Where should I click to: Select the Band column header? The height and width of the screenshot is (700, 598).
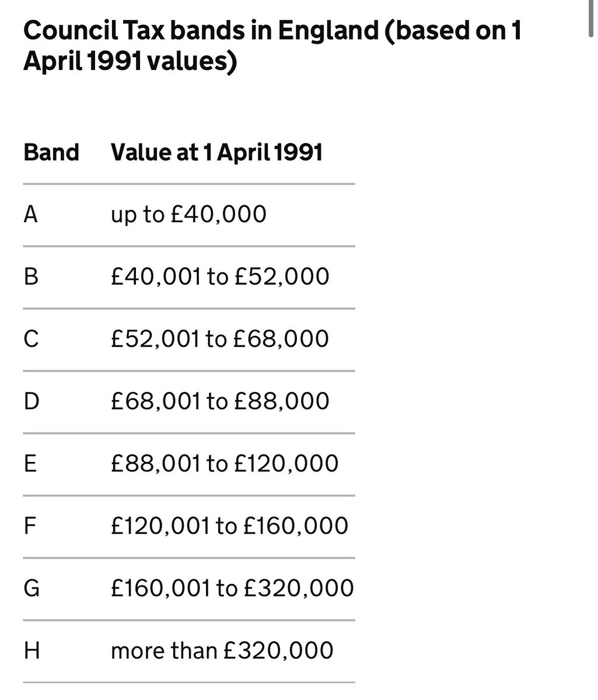(x=51, y=152)
